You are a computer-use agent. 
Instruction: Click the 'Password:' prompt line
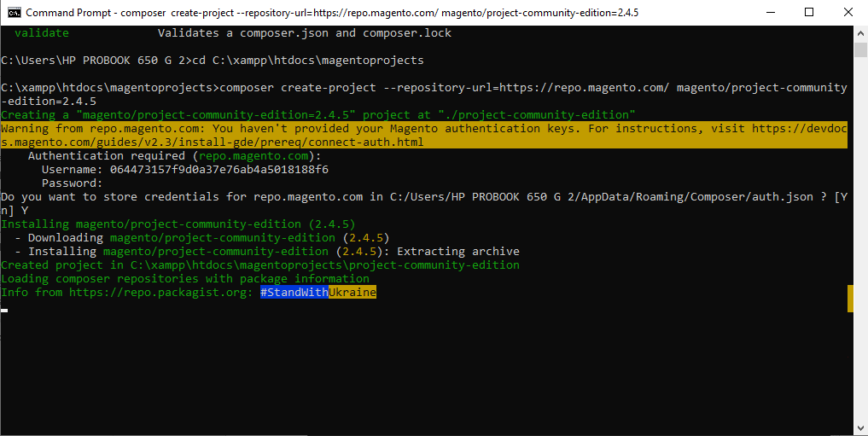click(x=72, y=183)
